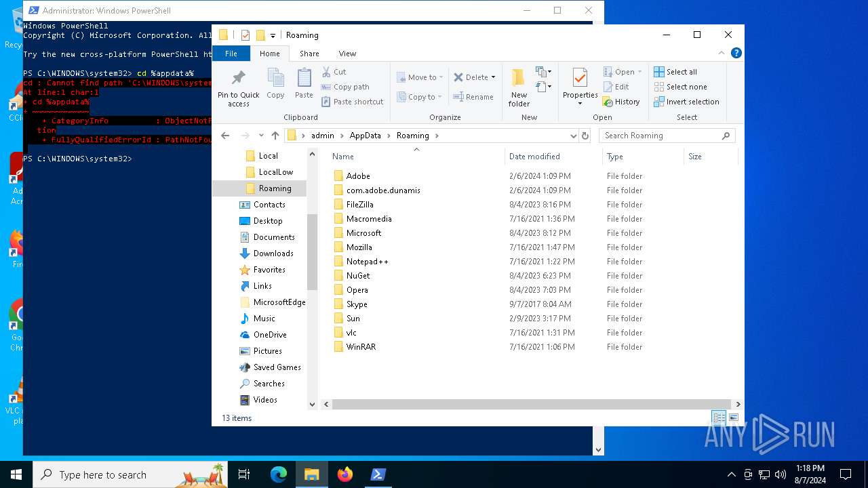Create a New folder
This screenshot has height=488, width=868.
click(x=519, y=87)
